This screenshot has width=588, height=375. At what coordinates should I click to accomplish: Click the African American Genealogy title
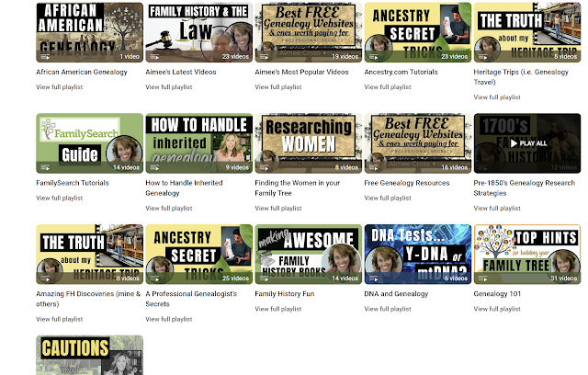[82, 72]
